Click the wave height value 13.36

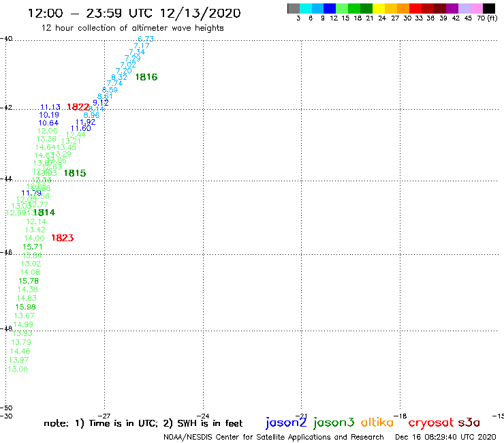[46, 139]
